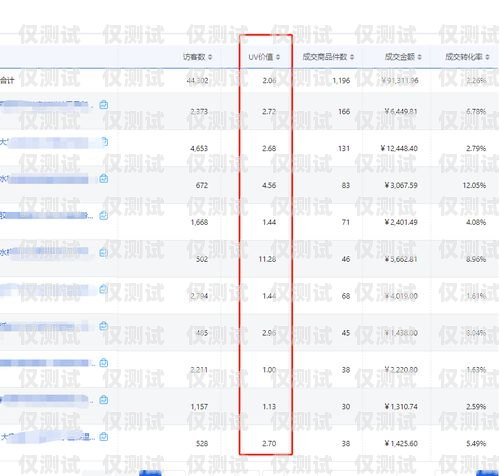Open the blue product icon in the 1,157 visitors row

tap(104, 399)
